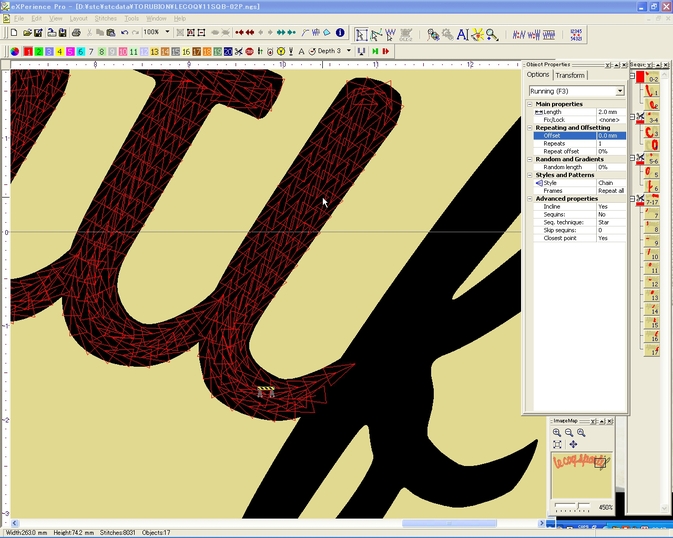Screen dimensions: 673x538
Task: Select yellow color swatch 4
Action: tap(60, 52)
